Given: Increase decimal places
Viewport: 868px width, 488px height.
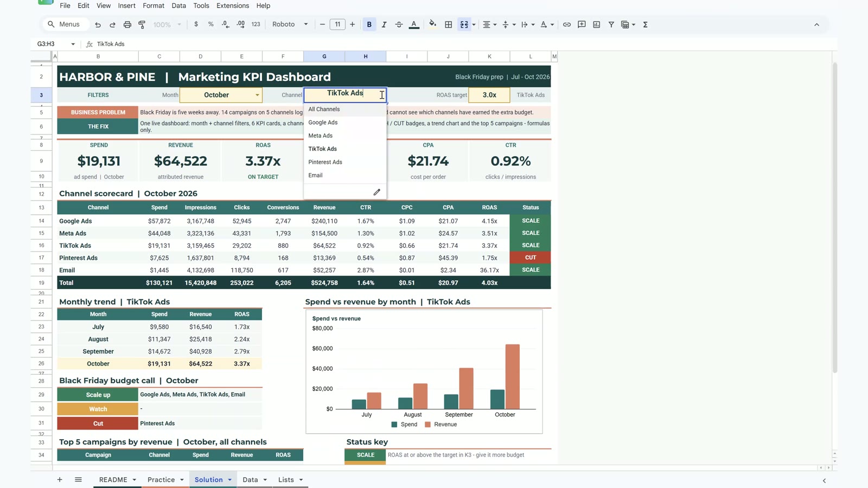Looking at the screenshot, I should point(241,24).
